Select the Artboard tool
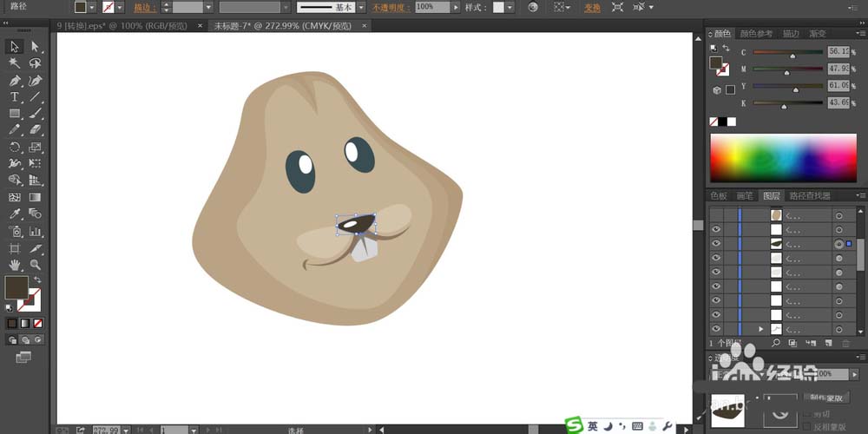Screen dimensions: 868x434 15,248
